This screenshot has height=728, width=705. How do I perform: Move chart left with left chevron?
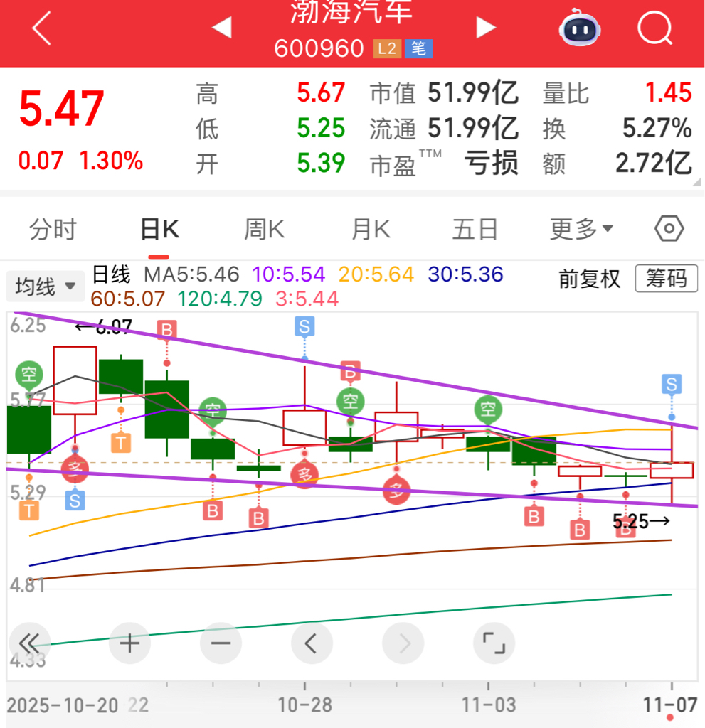[x=312, y=643]
